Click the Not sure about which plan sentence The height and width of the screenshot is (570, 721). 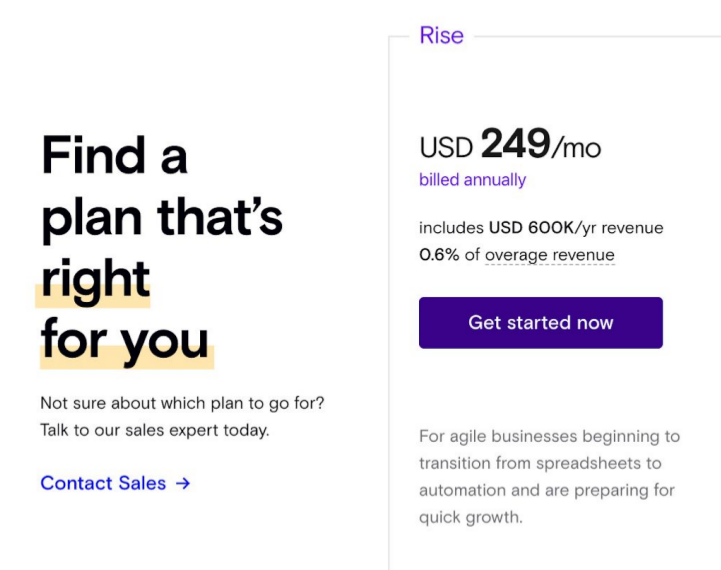click(x=182, y=404)
